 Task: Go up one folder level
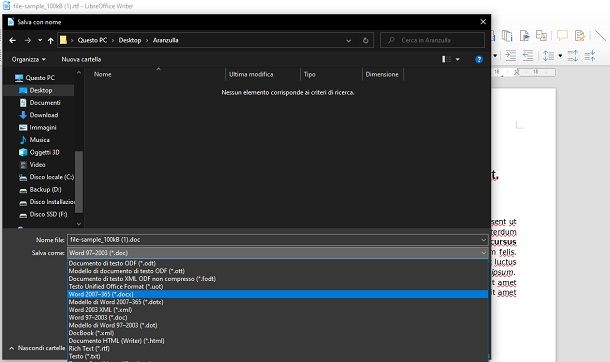pos(51,40)
